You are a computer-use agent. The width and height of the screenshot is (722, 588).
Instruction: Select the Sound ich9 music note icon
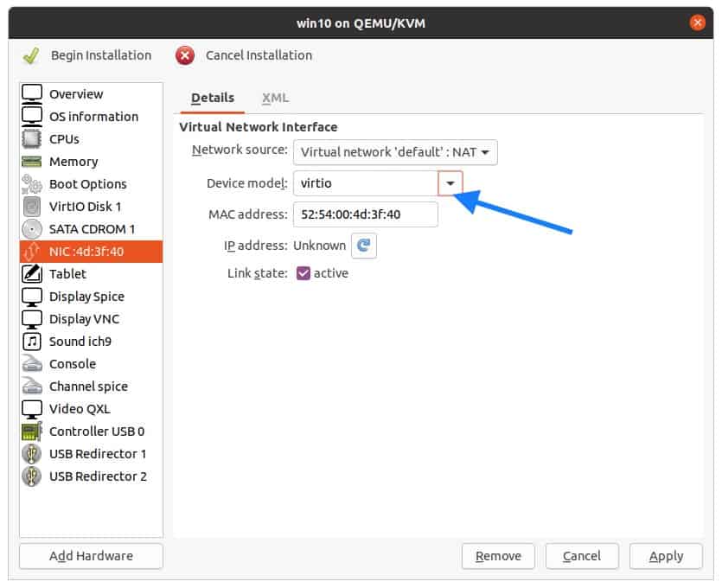31,342
